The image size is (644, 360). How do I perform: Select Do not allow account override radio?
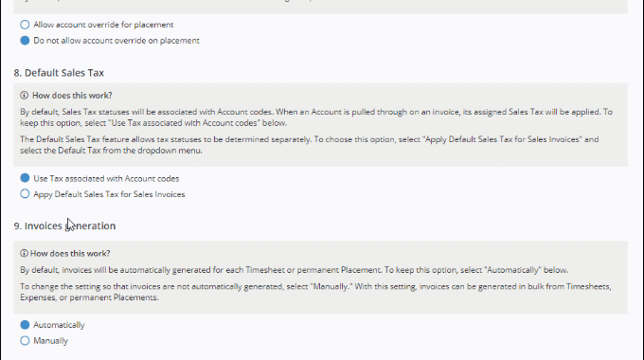(x=25, y=41)
